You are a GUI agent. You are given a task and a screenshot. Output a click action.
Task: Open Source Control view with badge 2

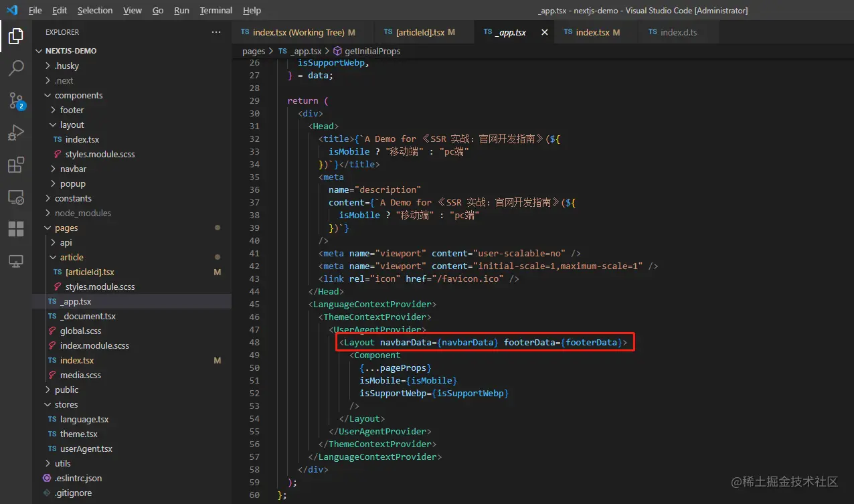click(16, 101)
